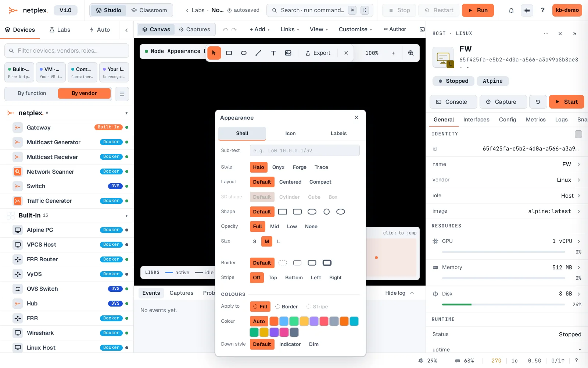
Task: Redo the canvas action
Action: tap(234, 29)
